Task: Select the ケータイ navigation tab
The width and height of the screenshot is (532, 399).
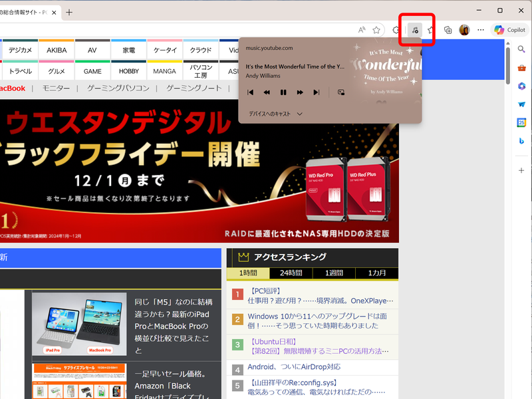Action: (x=164, y=50)
